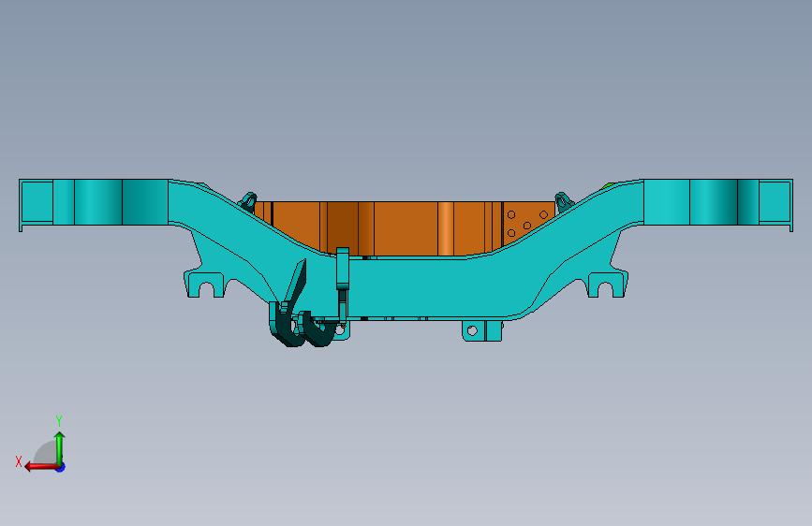Image resolution: width=812 pixels, height=526 pixels.
Task: Click the gray quarter-circle plane on the triad
Action: point(46,452)
